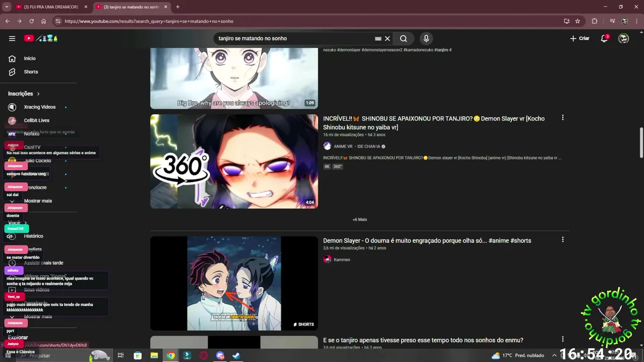Open options for the E se o tanjiro video

(x=562, y=339)
